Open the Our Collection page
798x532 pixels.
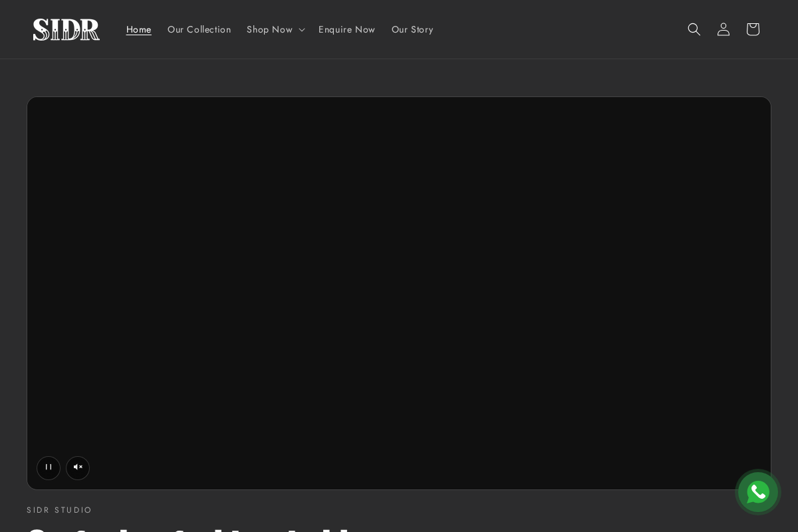199,29
